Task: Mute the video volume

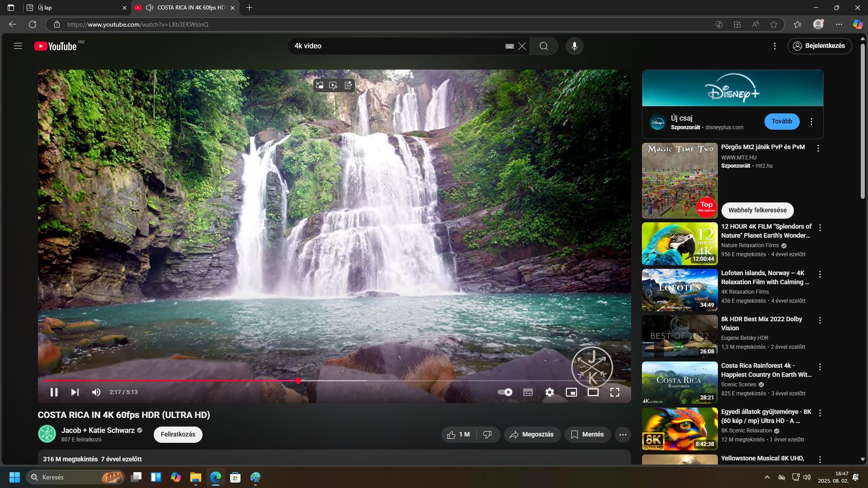Action: [x=96, y=392]
